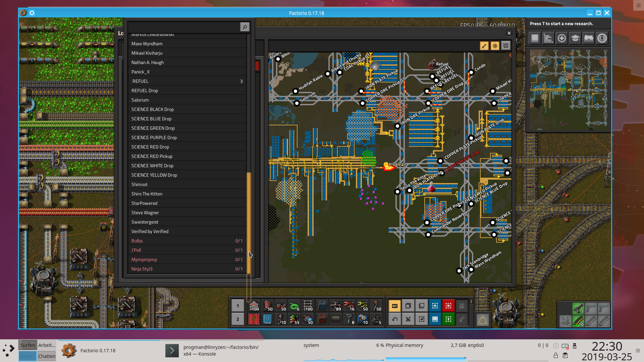Click the undo arrow shortcut

395,319
